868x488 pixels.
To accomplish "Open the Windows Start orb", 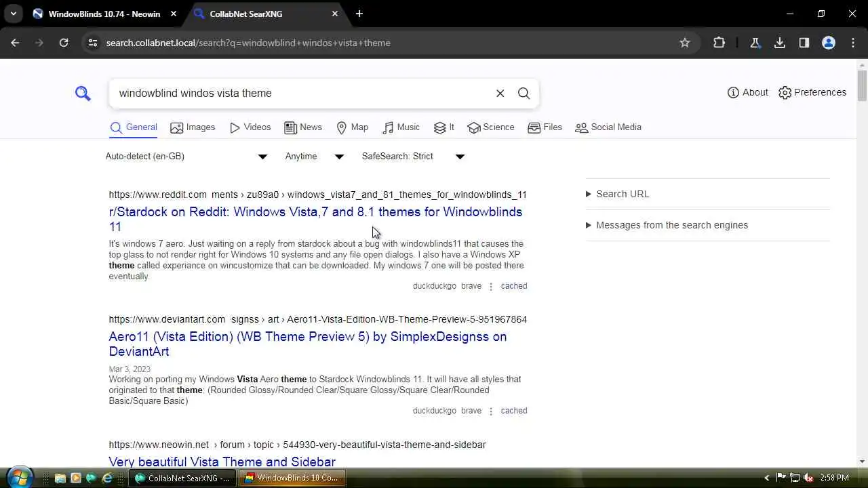I will pos(19,477).
